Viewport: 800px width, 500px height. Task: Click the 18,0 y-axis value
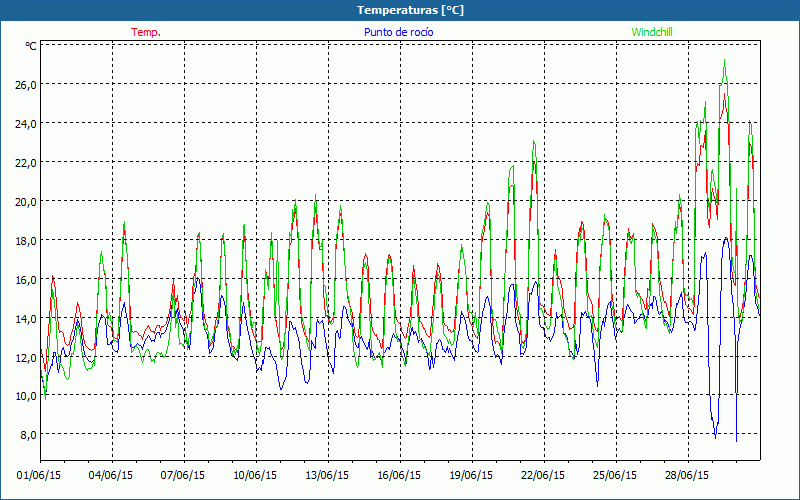click(26, 240)
